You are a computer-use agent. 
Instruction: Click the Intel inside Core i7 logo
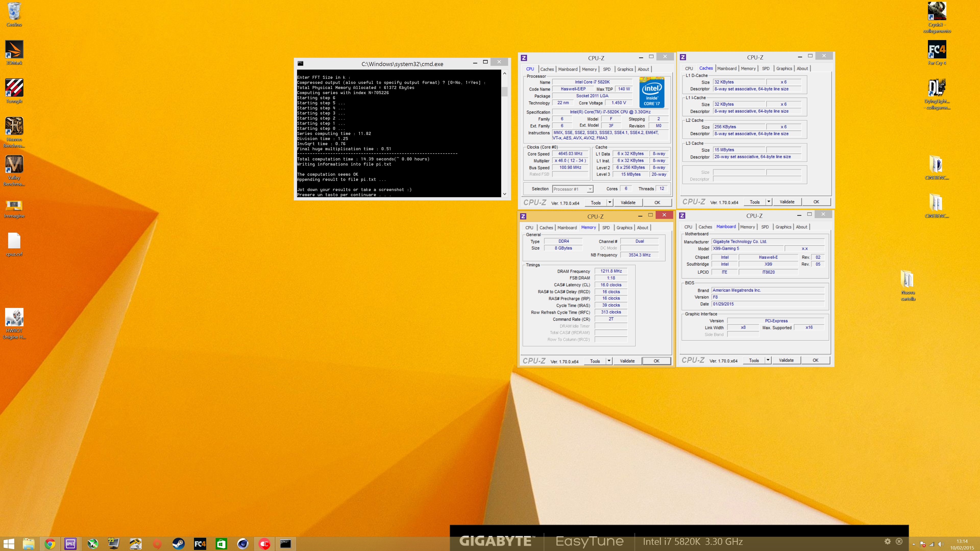652,92
